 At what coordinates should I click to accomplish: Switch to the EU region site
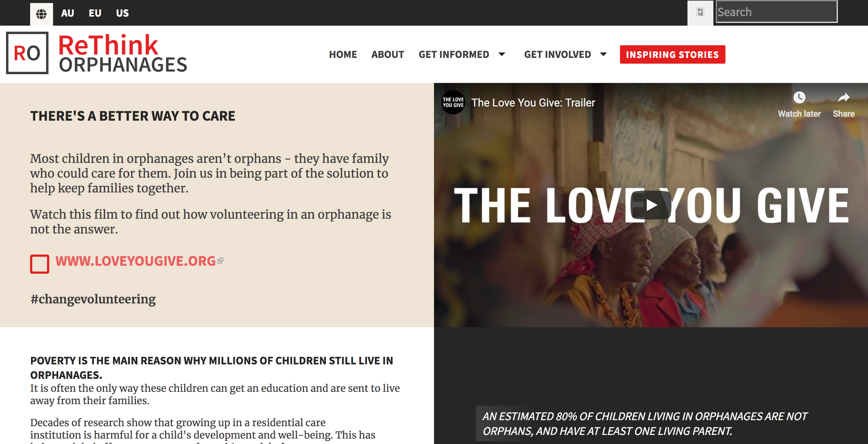click(x=95, y=13)
